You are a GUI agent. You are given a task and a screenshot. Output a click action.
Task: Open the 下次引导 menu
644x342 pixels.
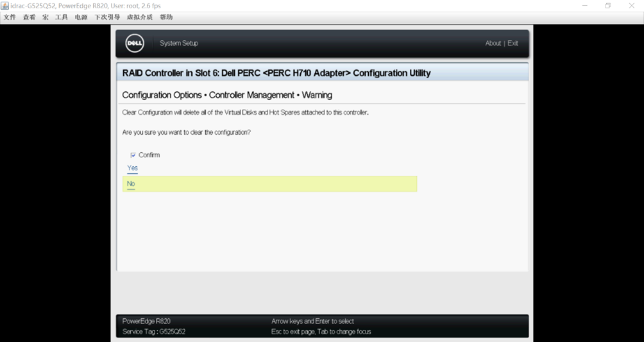[107, 17]
